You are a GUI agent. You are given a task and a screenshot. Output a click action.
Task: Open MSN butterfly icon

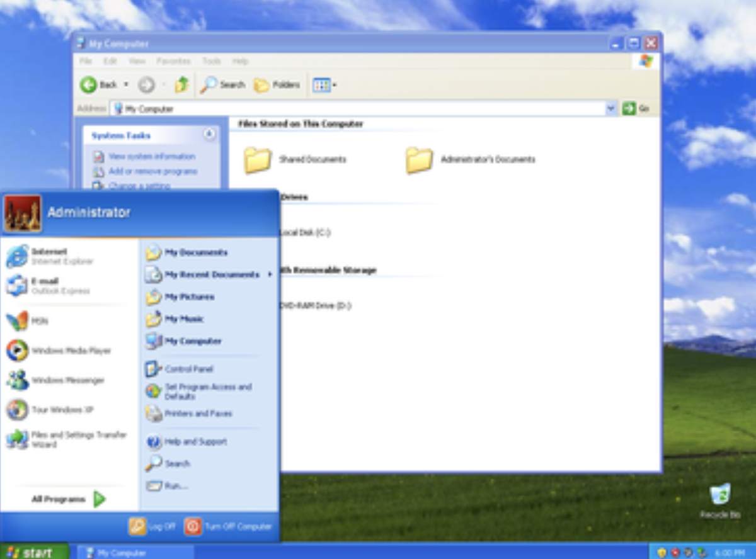tap(17, 320)
